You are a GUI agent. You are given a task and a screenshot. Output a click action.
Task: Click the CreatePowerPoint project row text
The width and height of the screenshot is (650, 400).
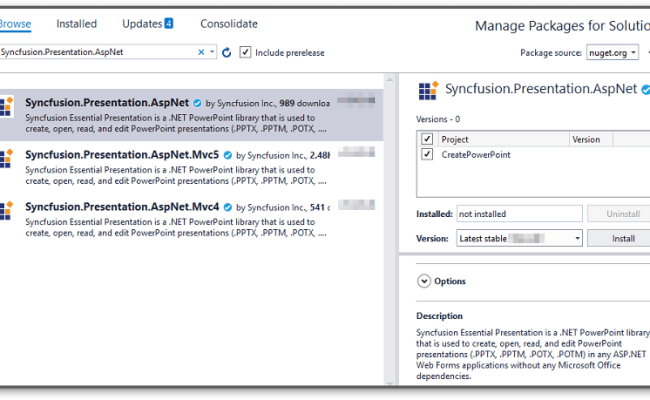pos(476,155)
